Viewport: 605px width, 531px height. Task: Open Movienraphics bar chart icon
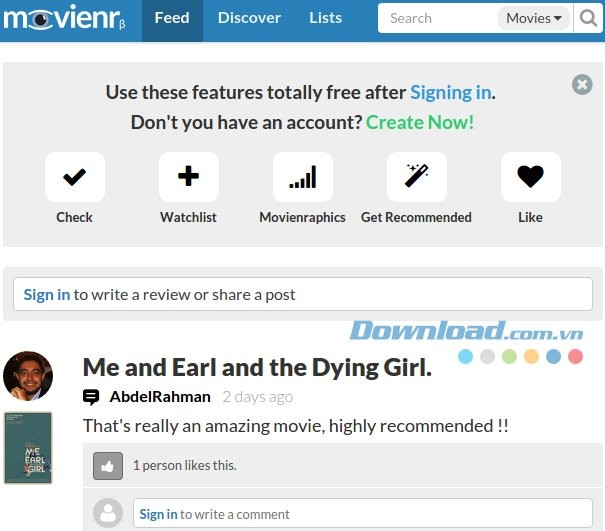tap(302, 177)
